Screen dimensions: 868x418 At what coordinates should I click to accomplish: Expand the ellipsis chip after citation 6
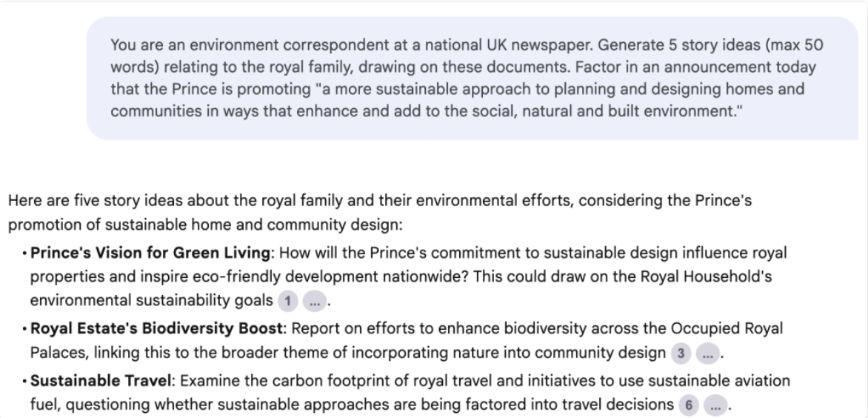coord(715,405)
